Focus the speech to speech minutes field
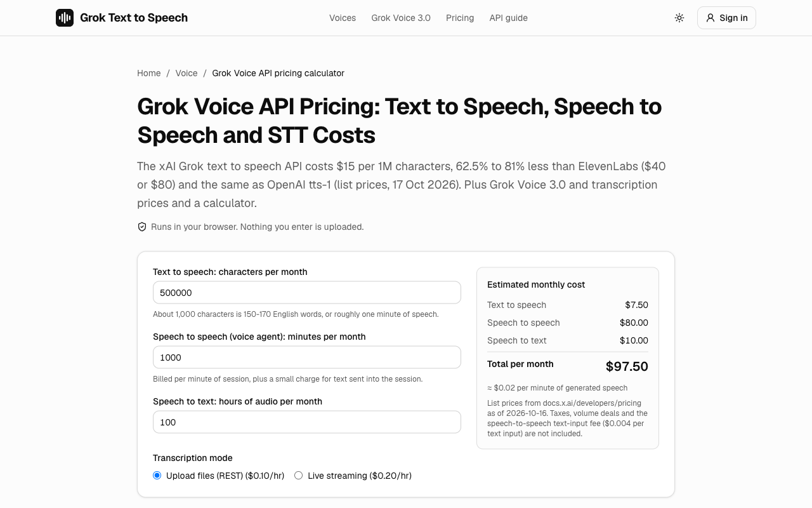The height and width of the screenshot is (508, 812). click(x=307, y=358)
